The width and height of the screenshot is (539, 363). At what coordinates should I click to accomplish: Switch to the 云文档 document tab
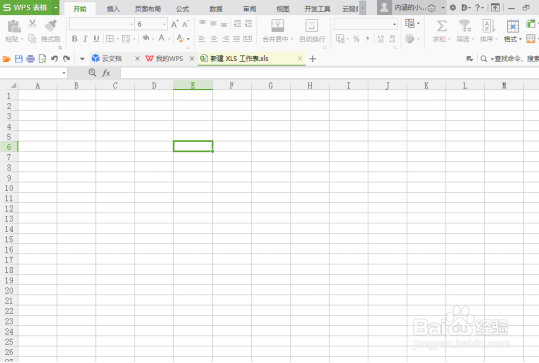(x=111, y=59)
